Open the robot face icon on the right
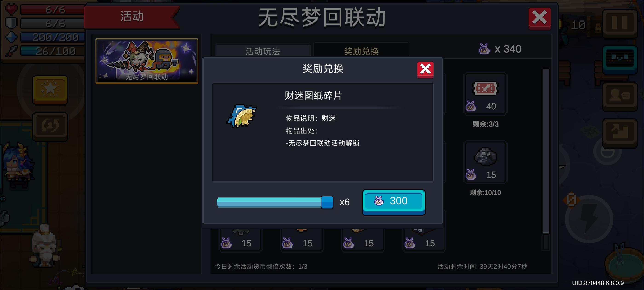The height and width of the screenshot is (290, 644). [x=619, y=59]
